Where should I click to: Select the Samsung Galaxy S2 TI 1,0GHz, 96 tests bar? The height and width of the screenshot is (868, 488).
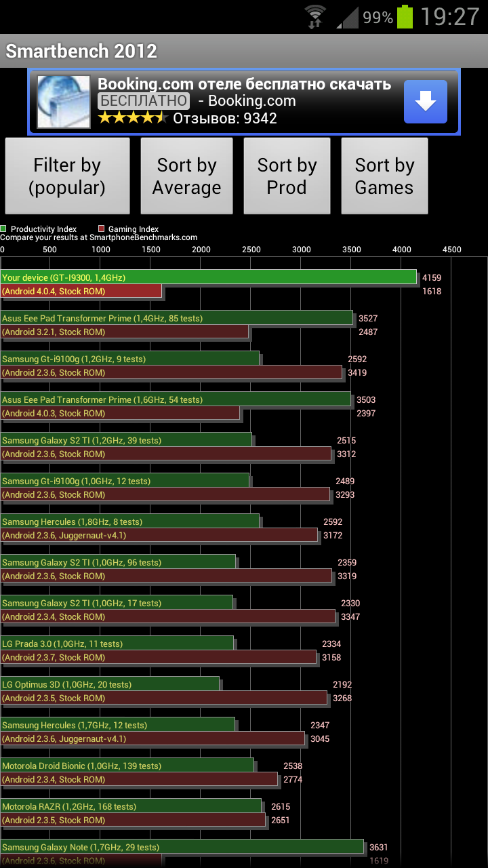[x=119, y=562]
